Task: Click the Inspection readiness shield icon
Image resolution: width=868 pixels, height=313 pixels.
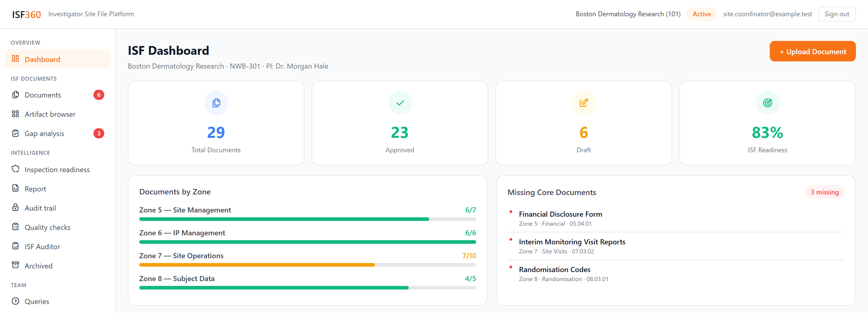Action: pyautogui.click(x=15, y=169)
